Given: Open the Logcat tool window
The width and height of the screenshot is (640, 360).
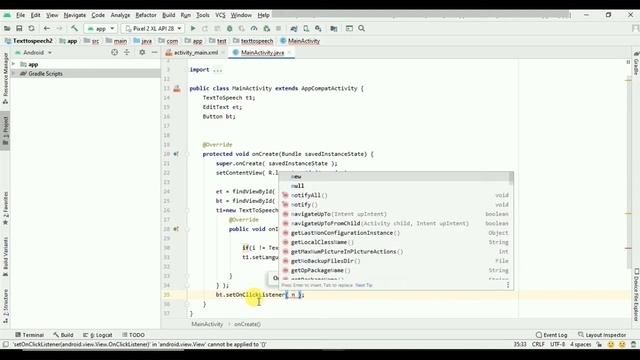Looking at the screenshot, I should click(98, 335).
